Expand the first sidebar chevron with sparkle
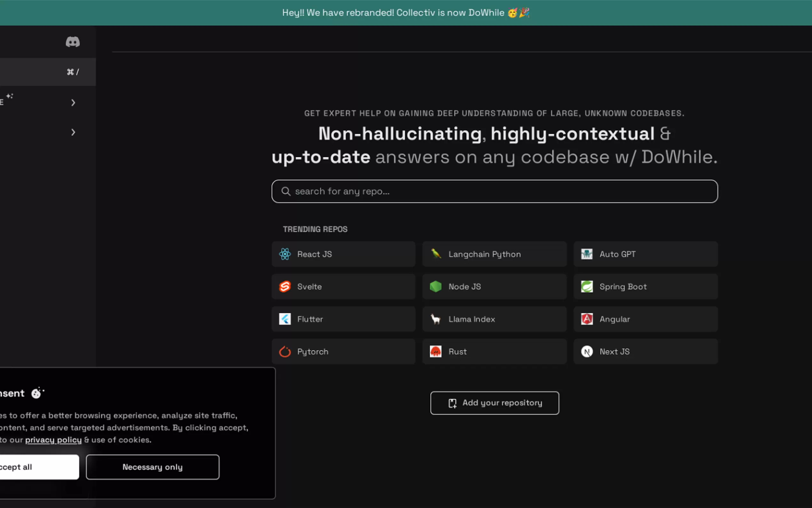Screen dimensions: 812x508 [x=73, y=102]
